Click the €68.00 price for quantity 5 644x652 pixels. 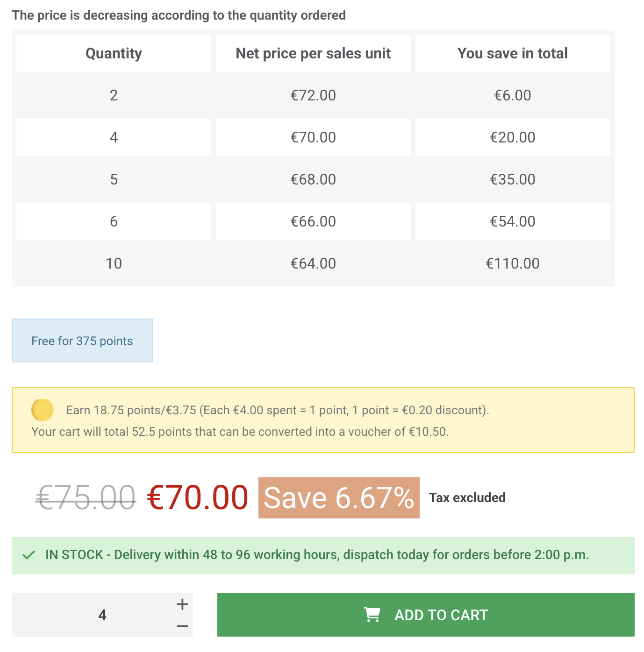click(313, 179)
